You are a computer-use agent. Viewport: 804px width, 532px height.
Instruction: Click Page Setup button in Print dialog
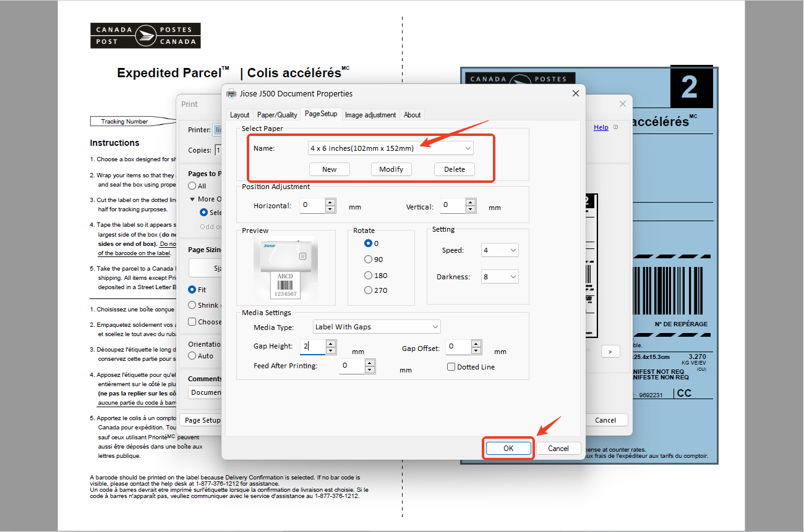pyautogui.click(x=202, y=420)
